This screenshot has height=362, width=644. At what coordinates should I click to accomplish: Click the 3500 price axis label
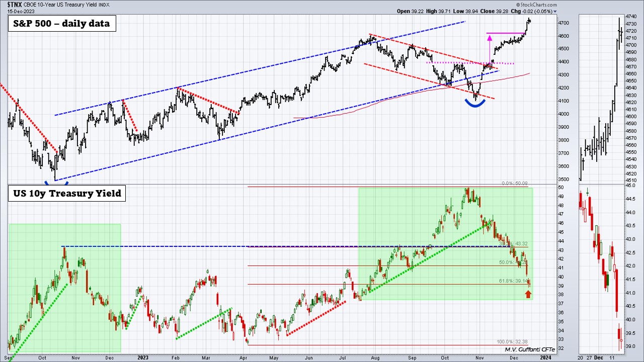(563, 179)
